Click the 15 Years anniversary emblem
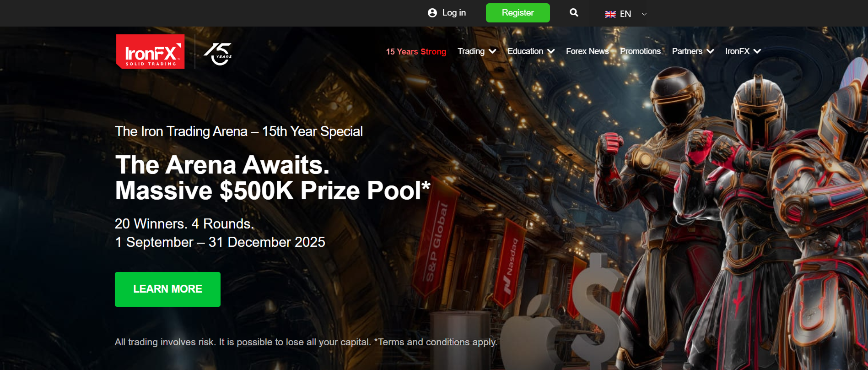 click(x=218, y=54)
